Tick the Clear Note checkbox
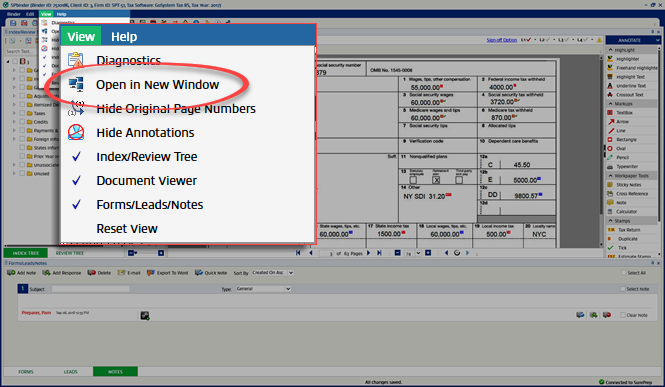 (x=623, y=315)
